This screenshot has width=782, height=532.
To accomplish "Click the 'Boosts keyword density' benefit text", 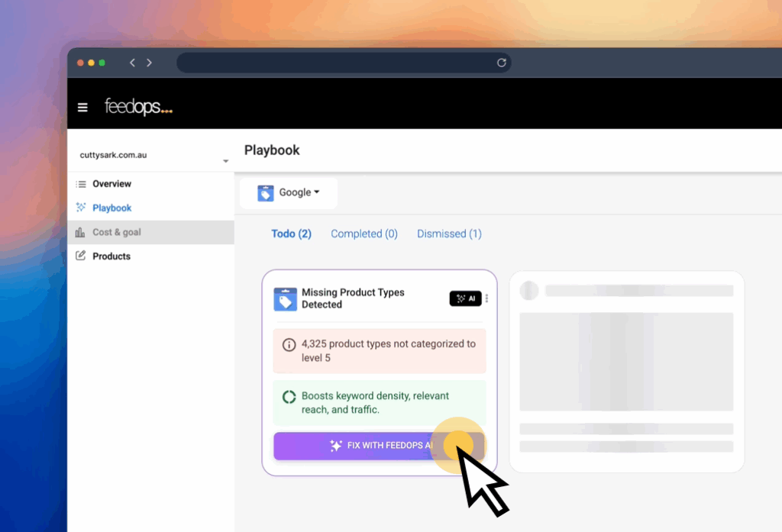I will [375, 403].
